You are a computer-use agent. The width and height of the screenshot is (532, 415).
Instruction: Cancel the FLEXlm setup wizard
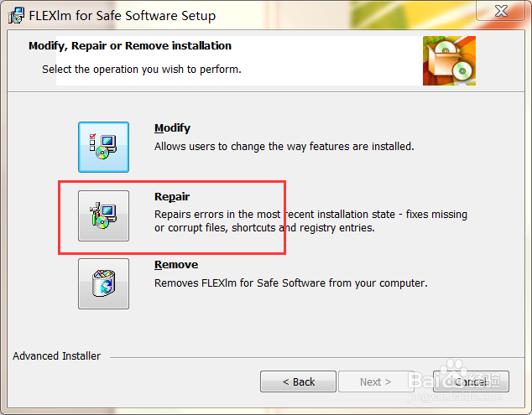[x=471, y=381]
